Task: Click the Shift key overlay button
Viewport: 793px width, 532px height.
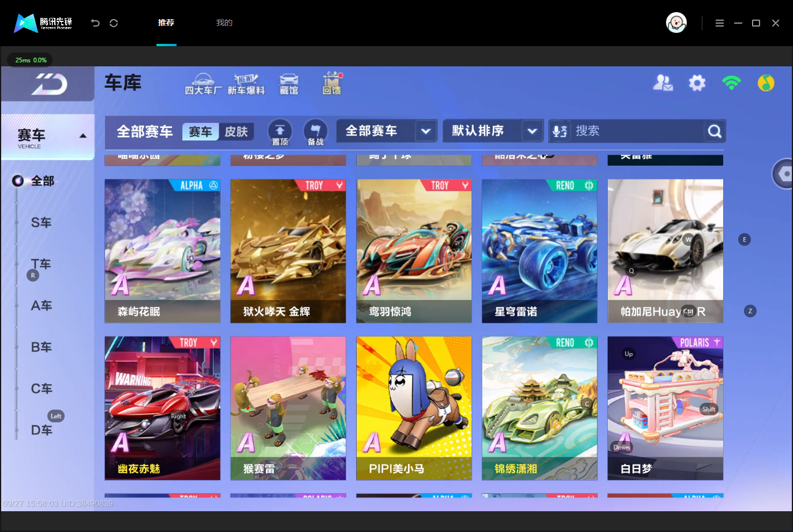Action: 709,409
